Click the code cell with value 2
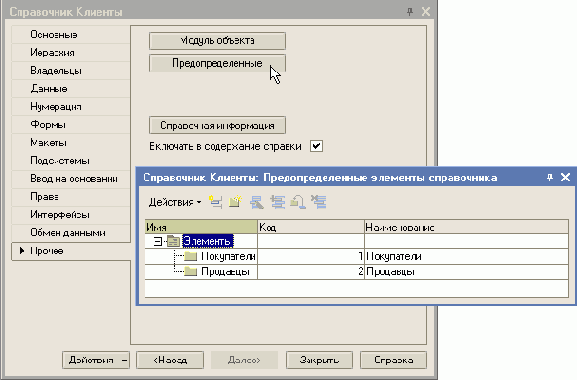 click(x=311, y=272)
